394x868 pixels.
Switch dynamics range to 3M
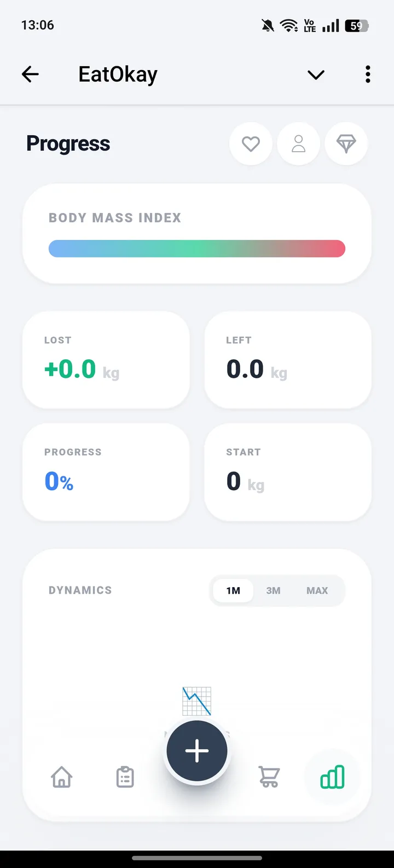[273, 590]
